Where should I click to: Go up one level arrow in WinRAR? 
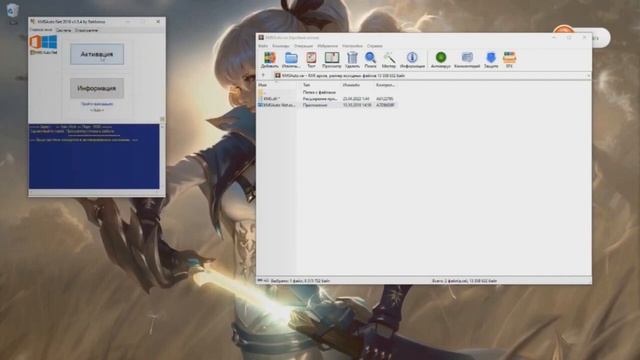(x=263, y=76)
